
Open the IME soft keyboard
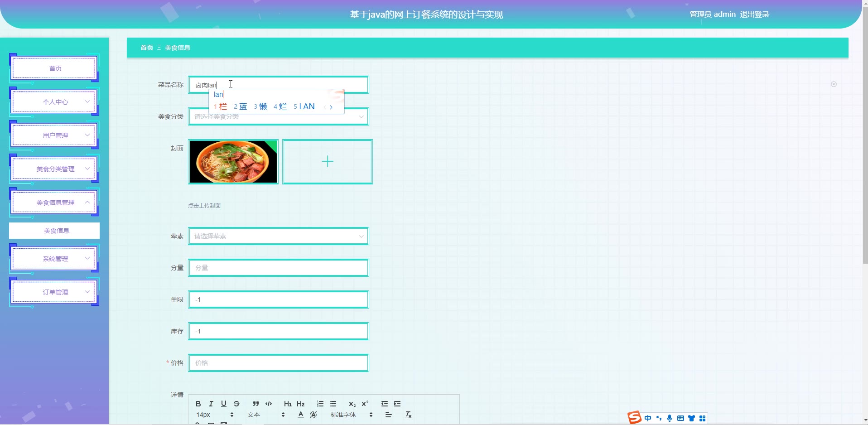click(x=680, y=418)
